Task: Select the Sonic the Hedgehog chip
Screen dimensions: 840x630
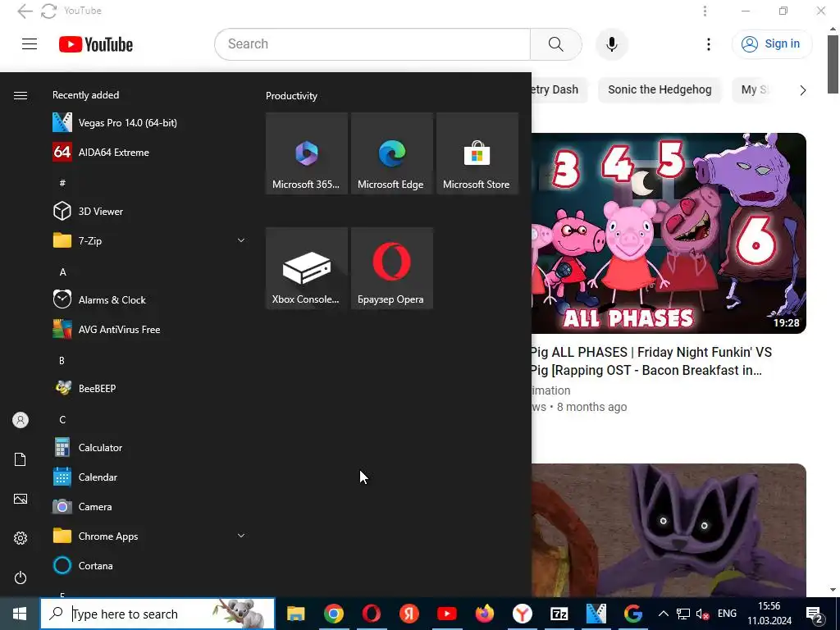Action: tap(660, 89)
